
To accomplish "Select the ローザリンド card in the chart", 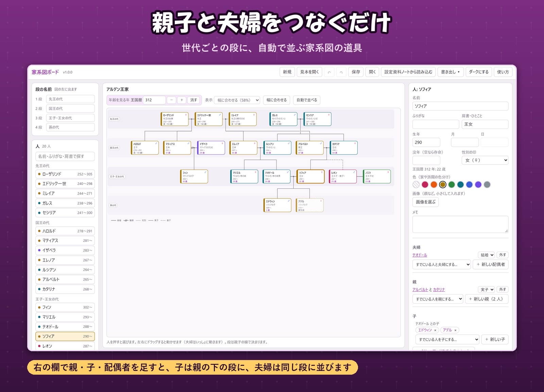I will (x=174, y=119).
